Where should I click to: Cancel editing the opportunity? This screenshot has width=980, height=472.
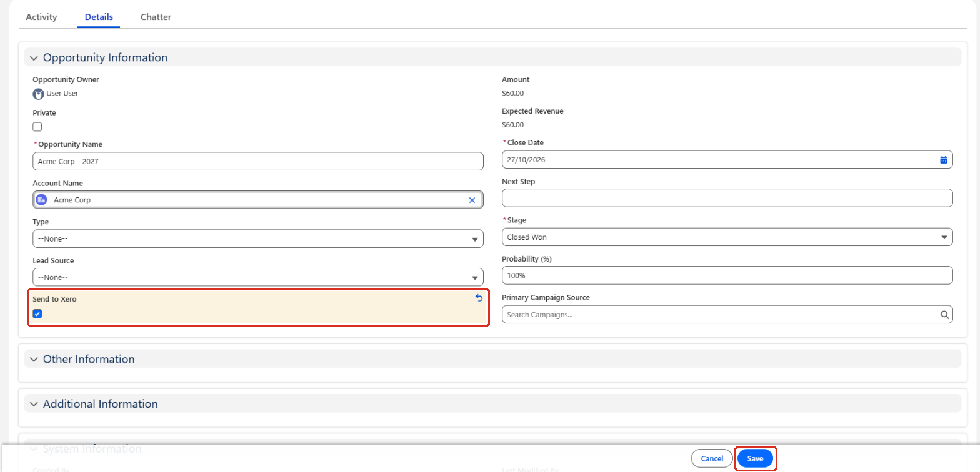pyautogui.click(x=712, y=458)
